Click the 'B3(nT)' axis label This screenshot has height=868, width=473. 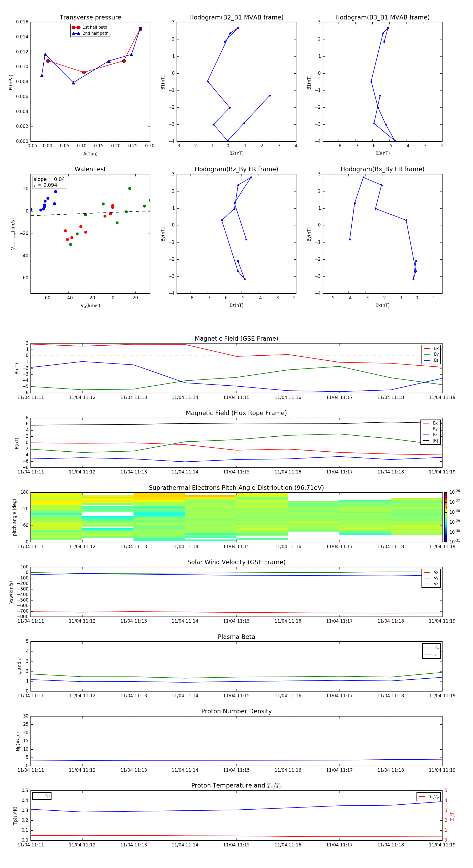click(382, 153)
